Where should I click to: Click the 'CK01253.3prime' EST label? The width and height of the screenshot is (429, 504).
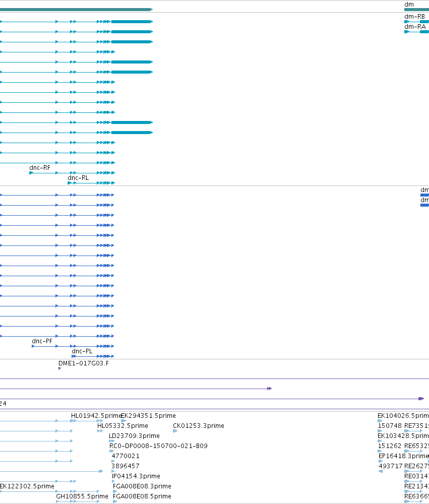pyautogui.click(x=199, y=425)
